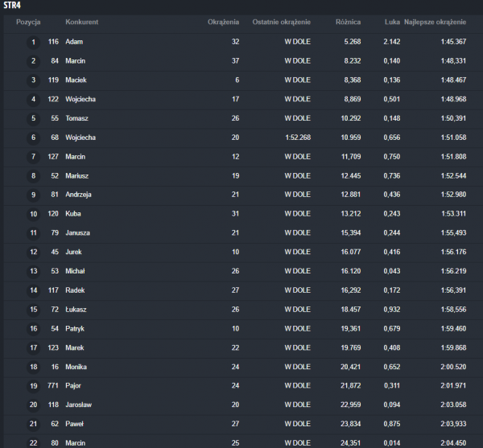This screenshot has width=483, height=448.
Task: Click the position 22 circle badge
Action: pyautogui.click(x=33, y=441)
